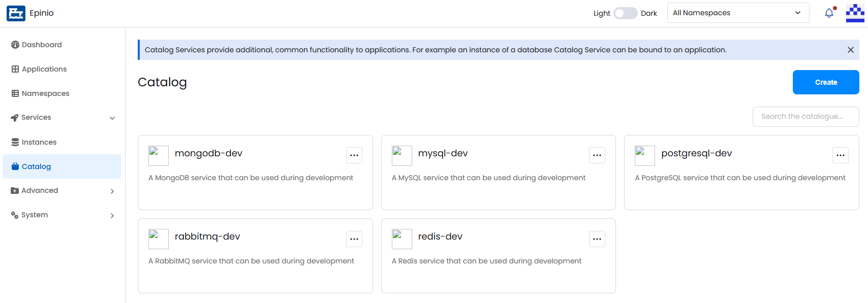This screenshot has height=303, width=868.
Task: Dismiss the Catalog Services info banner
Action: point(851,50)
